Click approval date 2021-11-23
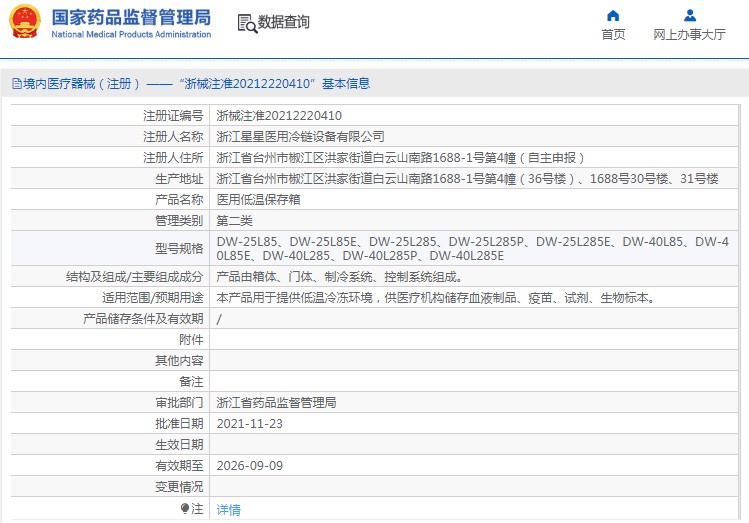This screenshot has height=523, width=749. point(250,424)
